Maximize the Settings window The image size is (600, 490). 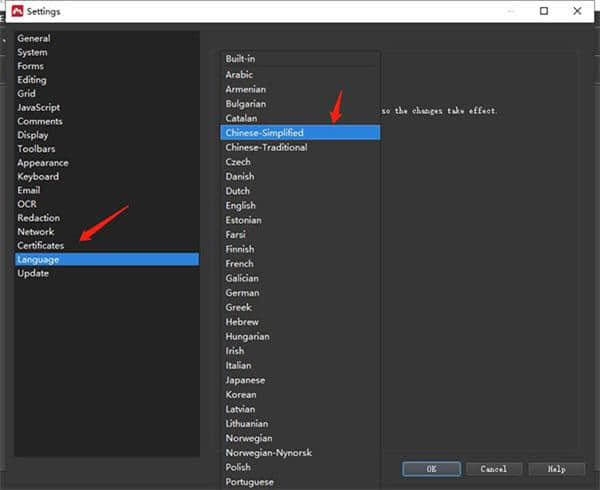click(543, 12)
